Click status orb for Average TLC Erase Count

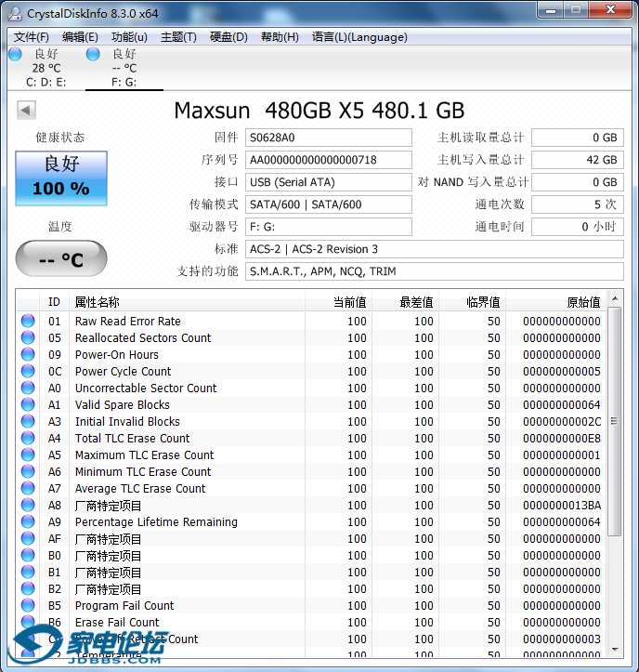[28, 488]
